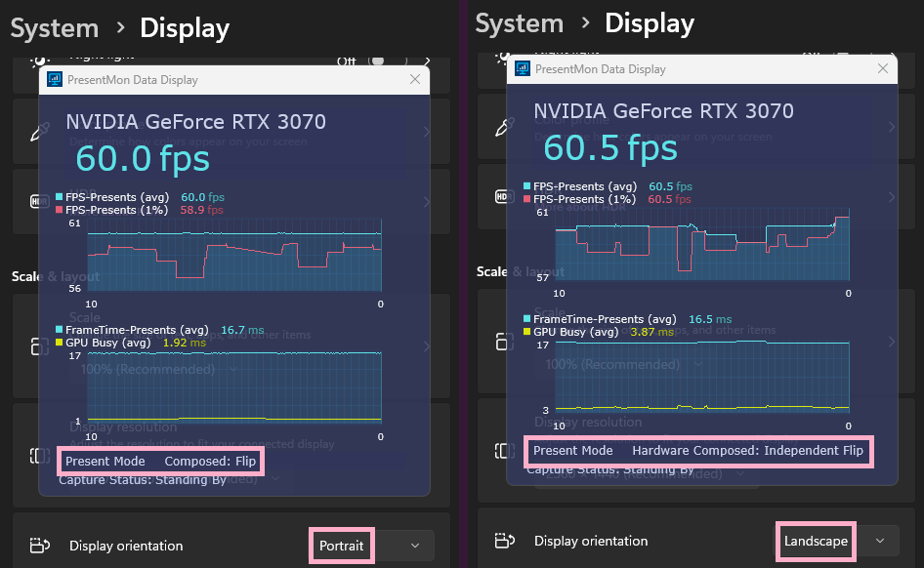Click System breadcrumb in left settings window
The image size is (924, 568).
tap(55, 28)
